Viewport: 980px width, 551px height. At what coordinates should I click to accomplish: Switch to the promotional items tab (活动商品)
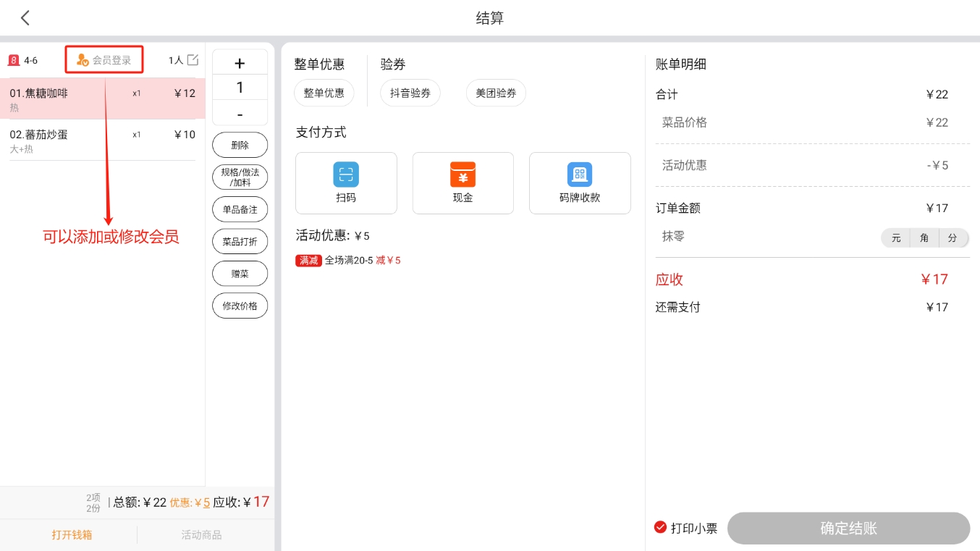201,535
